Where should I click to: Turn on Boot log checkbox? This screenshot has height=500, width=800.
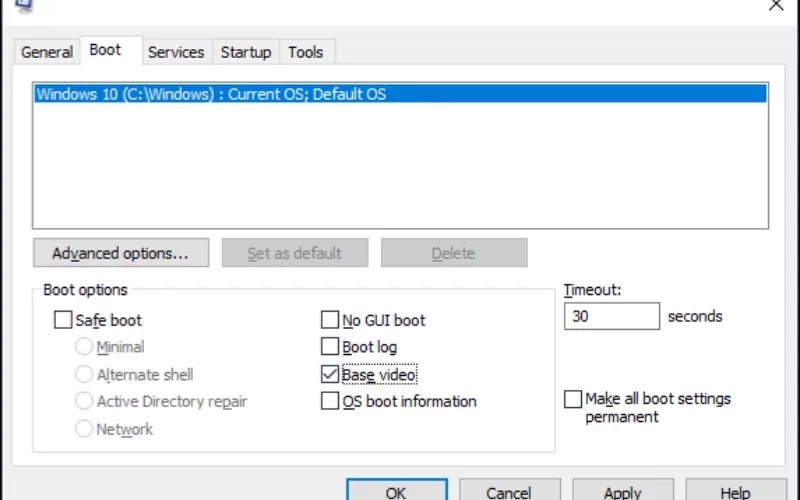[x=330, y=347]
